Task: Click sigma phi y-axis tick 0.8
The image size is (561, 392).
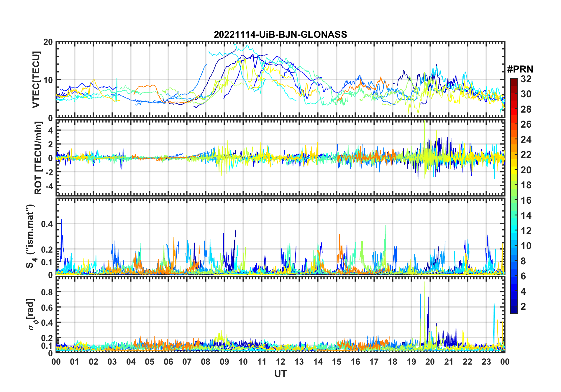Action: [x=47, y=292]
